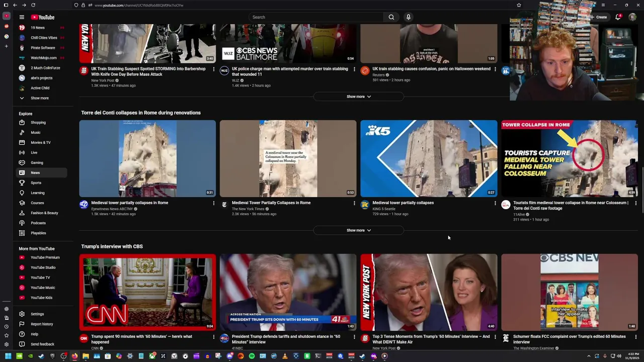Image resolution: width=644 pixels, height=362 pixels.
Task: Click inside the YouTube search field
Action: [316, 17]
